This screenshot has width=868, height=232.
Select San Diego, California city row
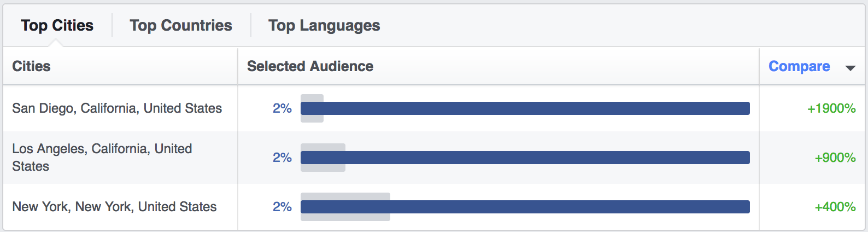point(117,108)
